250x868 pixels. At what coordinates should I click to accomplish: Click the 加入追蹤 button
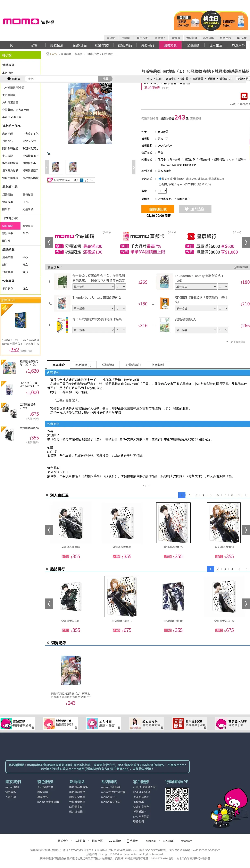coord(195,209)
